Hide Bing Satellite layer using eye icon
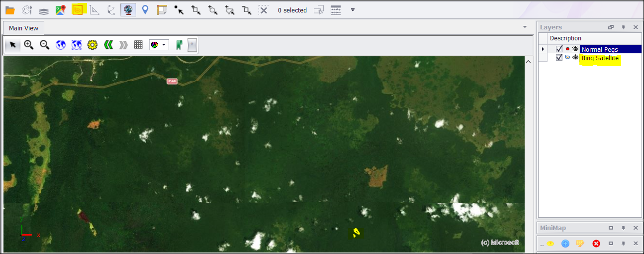This screenshot has height=254, width=644. point(575,58)
